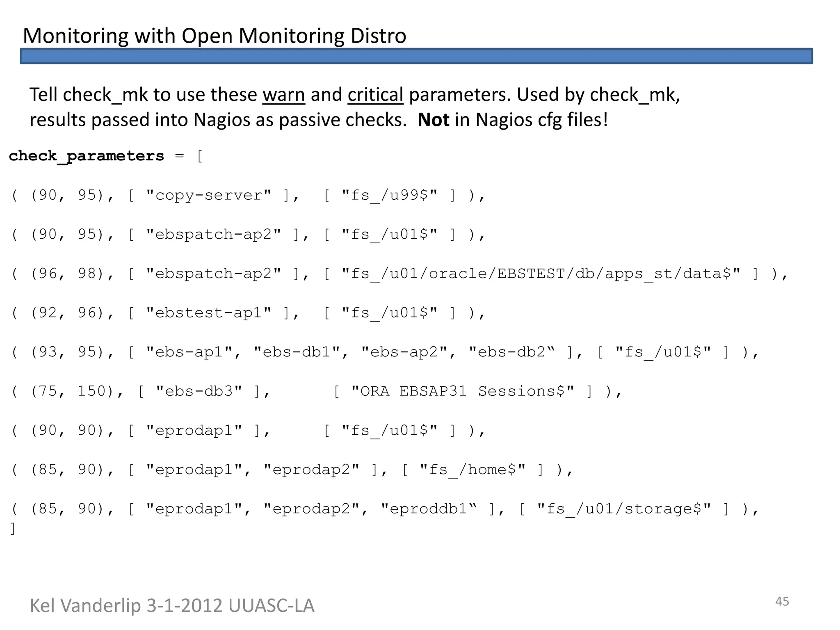Click the slide title 'Monitoring with Open Monitoring Distro'
The height and width of the screenshot is (630, 840).
click(214, 36)
